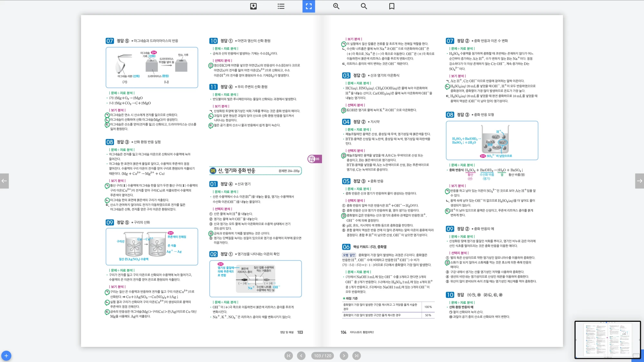Go to the next page button
The height and width of the screenshot is (362, 644).
click(x=344, y=356)
